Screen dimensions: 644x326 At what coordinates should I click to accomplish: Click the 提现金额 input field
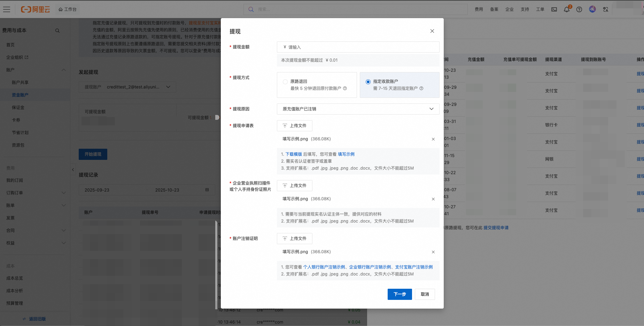tap(358, 47)
